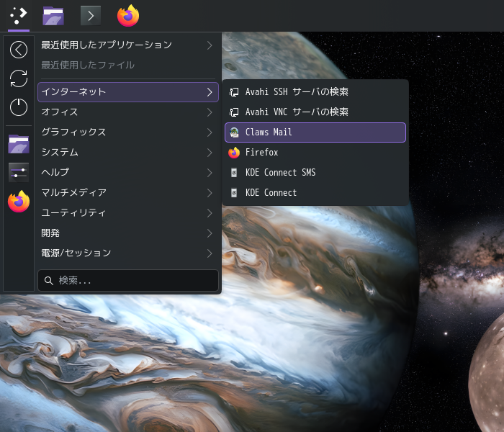Launch Avahi VNC サーバの検索 entry
The height and width of the screenshot is (432, 504).
pyautogui.click(x=315, y=112)
